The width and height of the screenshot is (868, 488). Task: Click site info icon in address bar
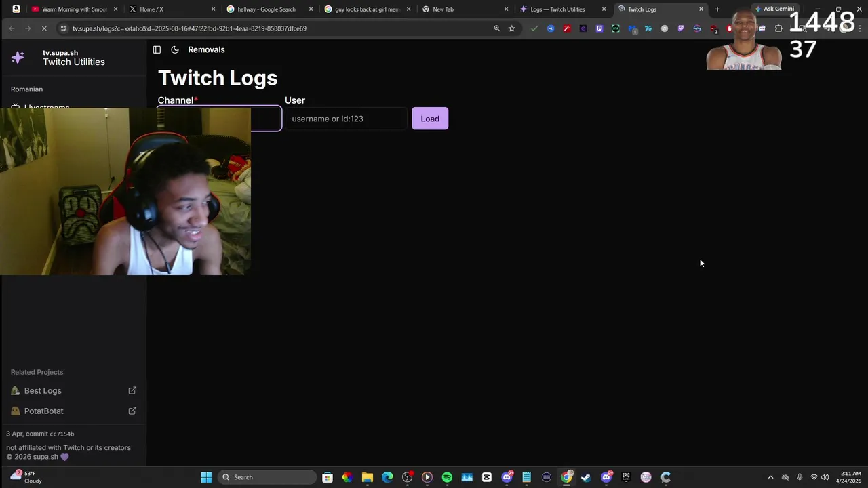coord(64,28)
